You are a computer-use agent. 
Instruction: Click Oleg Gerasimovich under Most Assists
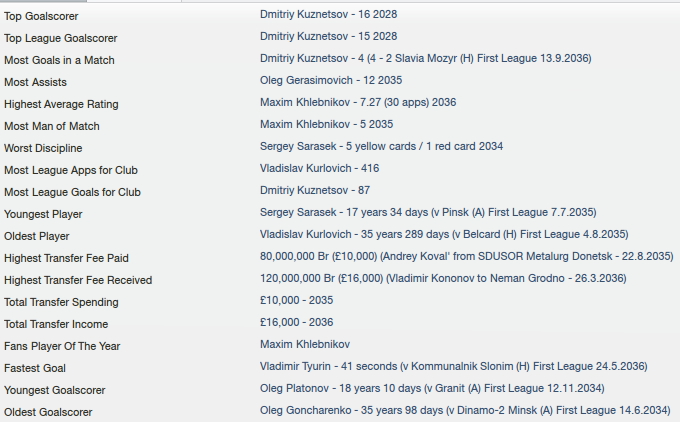pos(306,80)
